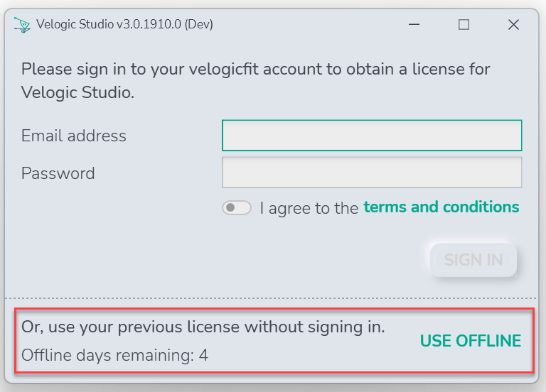Click the "I agree to the" label text
This screenshot has width=546, height=392.
309,208
